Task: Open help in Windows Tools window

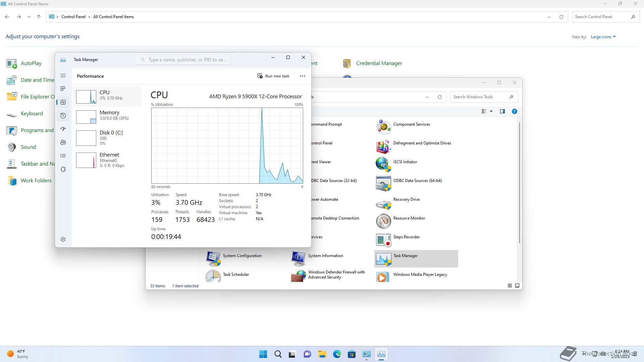Action: [x=514, y=111]
